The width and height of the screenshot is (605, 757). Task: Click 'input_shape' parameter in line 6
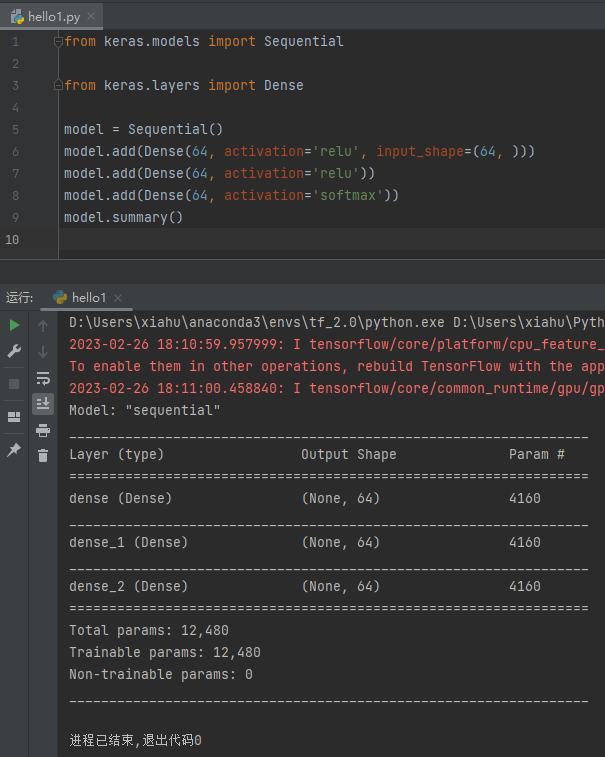click(420, 152)
